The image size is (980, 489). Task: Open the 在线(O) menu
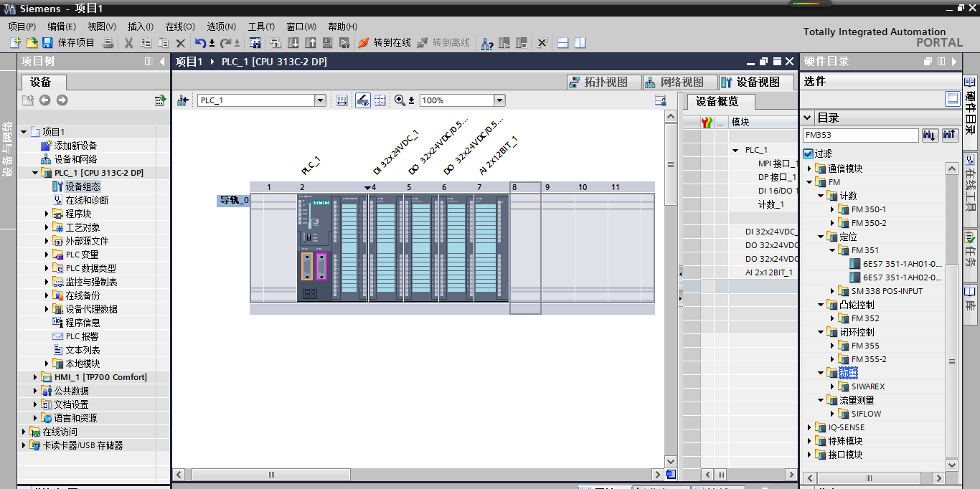(x=180, y=27)
